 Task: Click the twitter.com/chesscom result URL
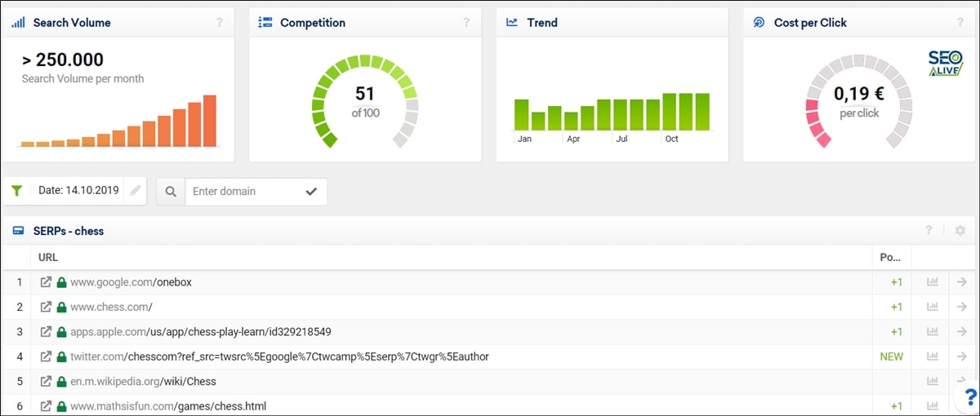tap(279, 356)
